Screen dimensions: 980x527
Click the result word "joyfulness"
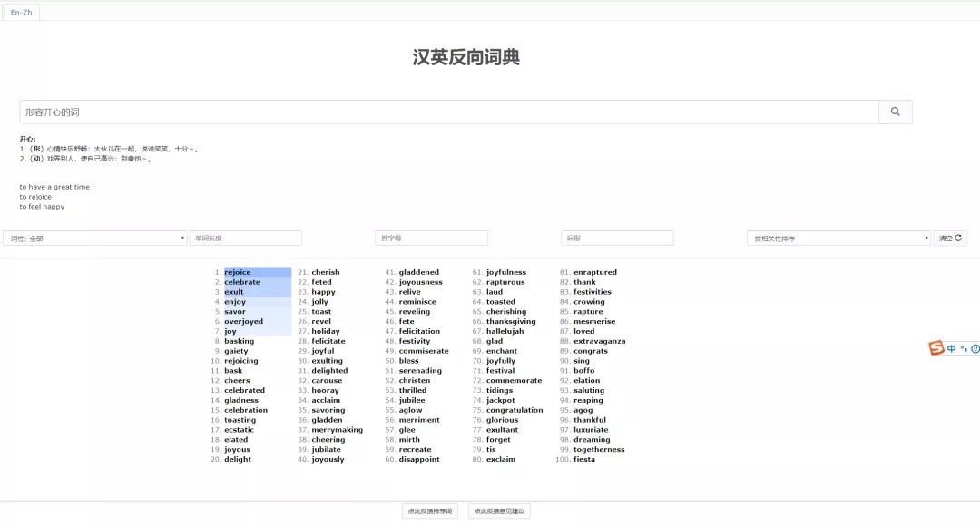point(506,272)
